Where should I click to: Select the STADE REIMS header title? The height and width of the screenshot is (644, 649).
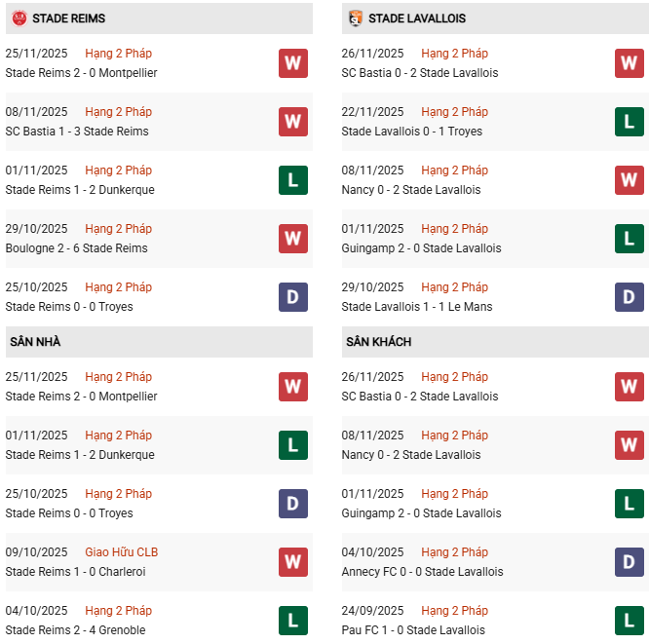pos(68,19)
